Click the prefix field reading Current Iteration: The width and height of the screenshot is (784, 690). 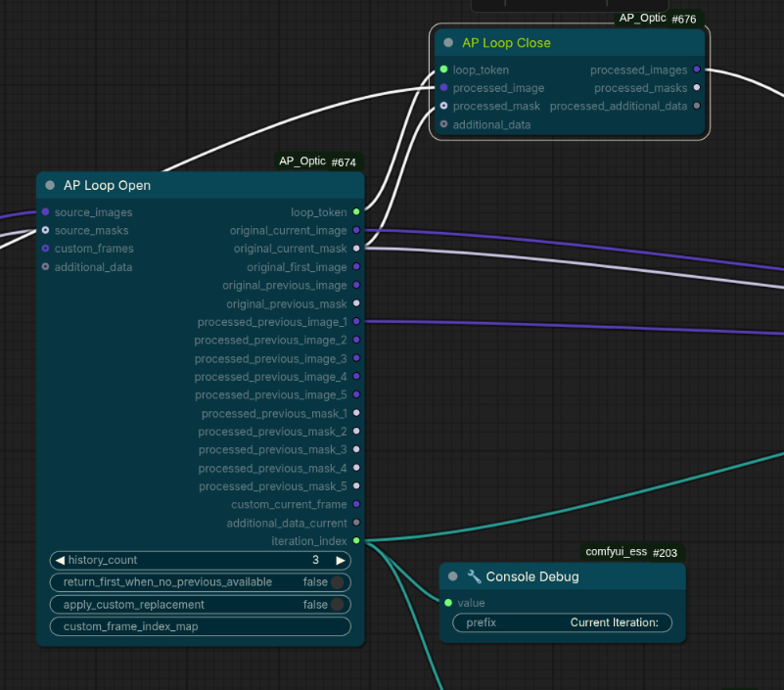coord(563,622)
